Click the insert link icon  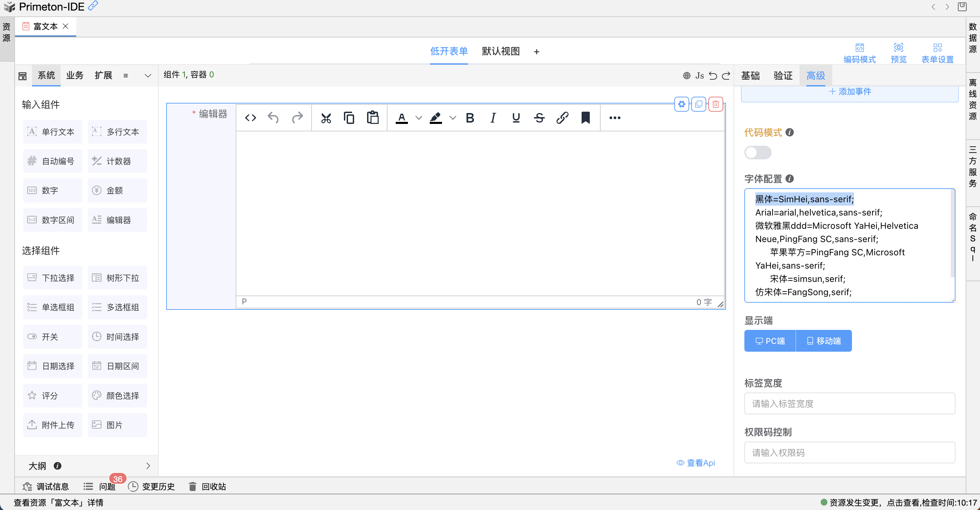(x=562, y=118)
